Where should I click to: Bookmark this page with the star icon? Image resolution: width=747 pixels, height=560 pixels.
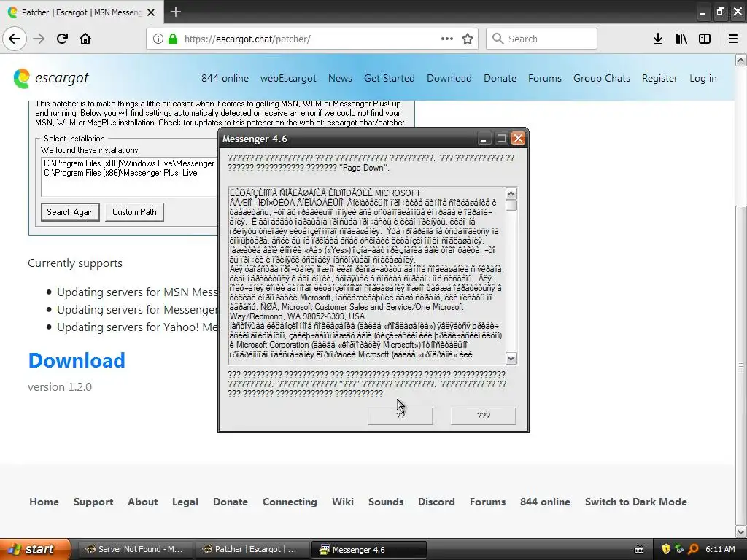click(468, 39)
